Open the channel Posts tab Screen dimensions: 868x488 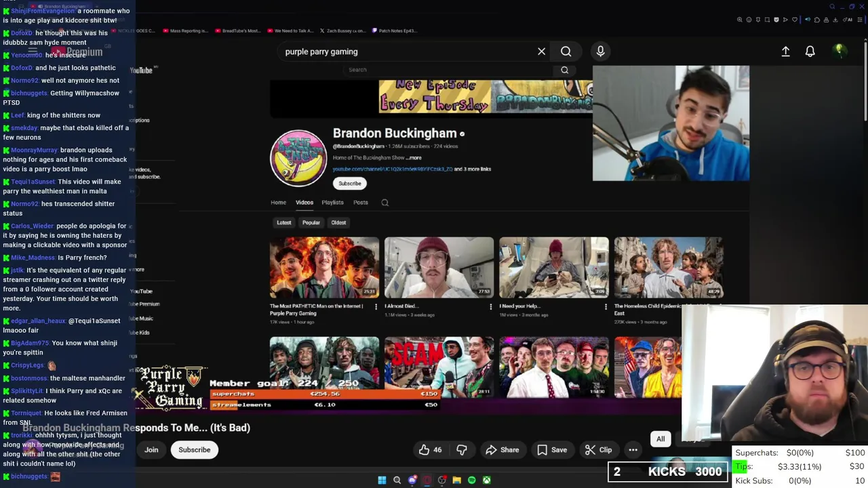[361, 202]
